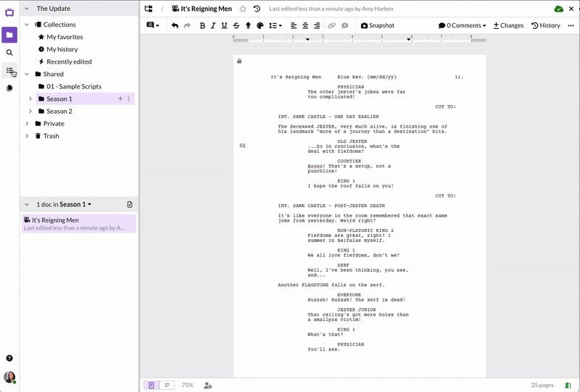
Task: Open the collaborators icon in status bar
Action: pos(208,385)
